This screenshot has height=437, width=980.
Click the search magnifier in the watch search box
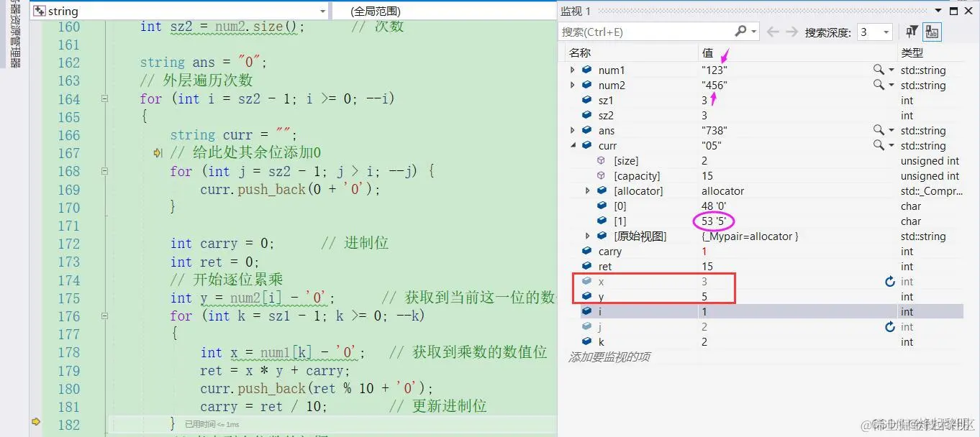coord(741,32)
